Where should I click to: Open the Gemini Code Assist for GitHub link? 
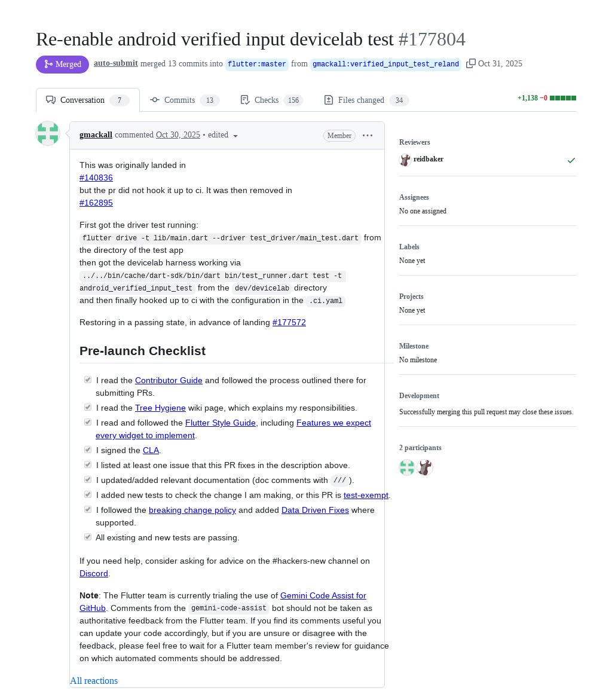(323, 595)
